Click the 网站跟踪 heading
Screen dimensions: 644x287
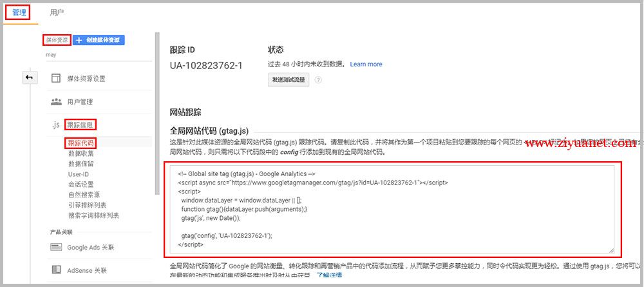click(x=185, y=112)
